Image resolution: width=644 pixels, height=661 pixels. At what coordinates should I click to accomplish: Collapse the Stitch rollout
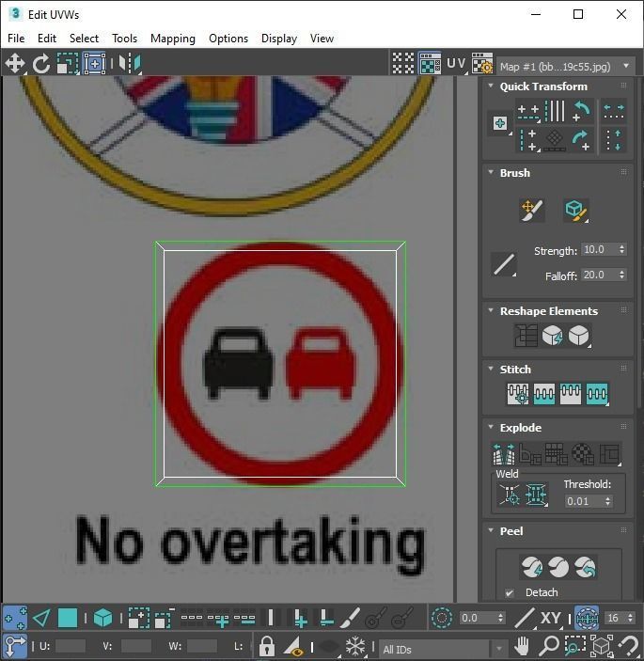491,369
